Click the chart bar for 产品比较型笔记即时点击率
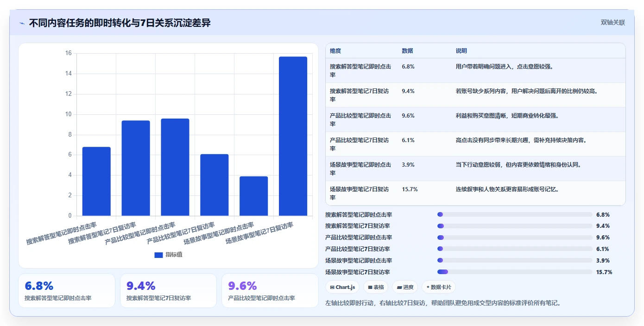 (x=175, y=167)
